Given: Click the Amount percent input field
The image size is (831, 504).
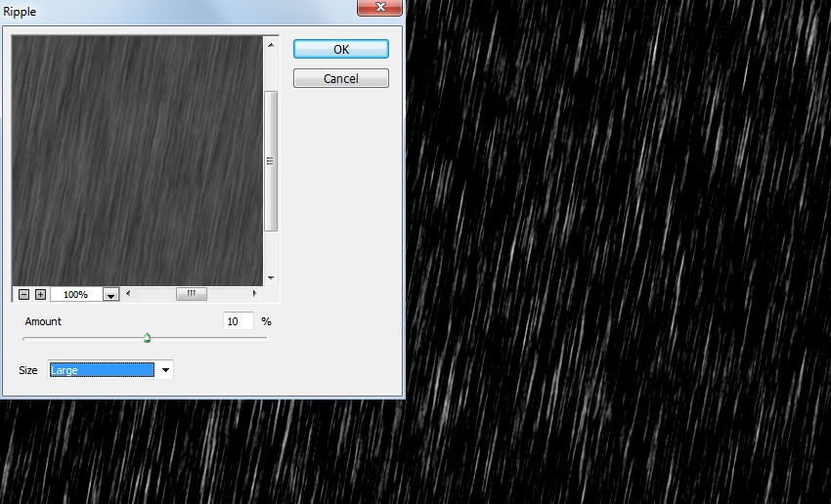Looking at the screenshot, I should coord(239,321).
